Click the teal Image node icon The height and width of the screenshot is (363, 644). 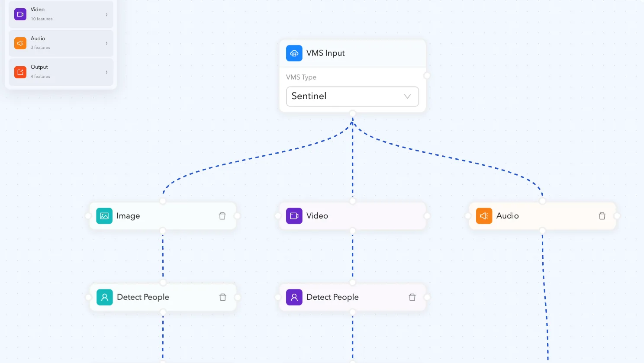pos(104,216)
